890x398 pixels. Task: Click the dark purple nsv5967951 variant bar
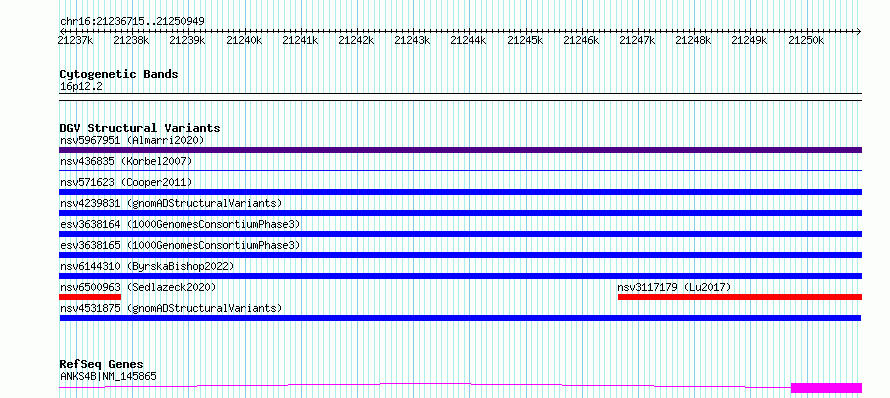[x=460, y=150]
